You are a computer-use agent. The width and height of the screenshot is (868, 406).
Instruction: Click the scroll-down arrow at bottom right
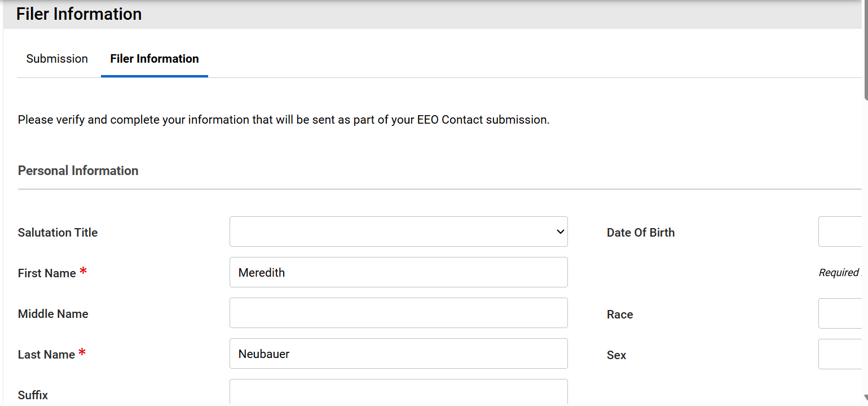865,399
